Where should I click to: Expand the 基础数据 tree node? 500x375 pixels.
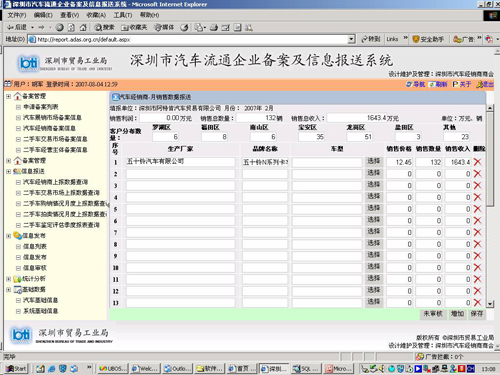pyautogui.click(x=9, y=289)
